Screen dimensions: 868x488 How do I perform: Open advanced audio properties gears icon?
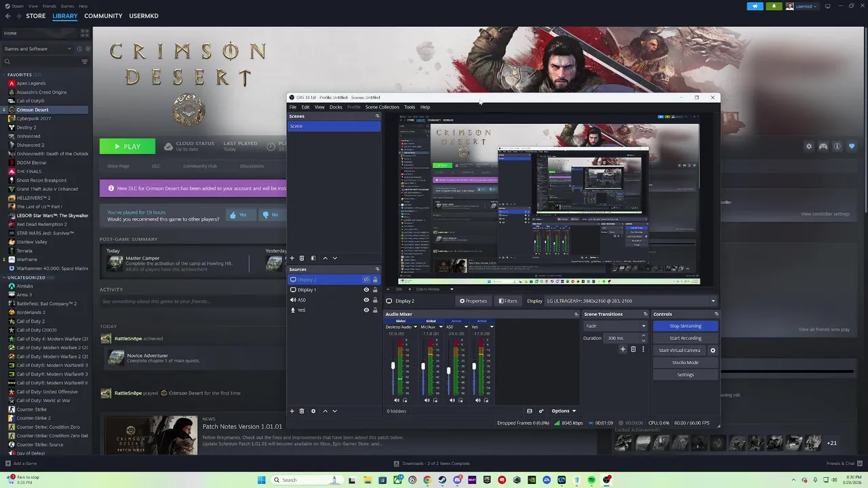[x=540, y=411]
